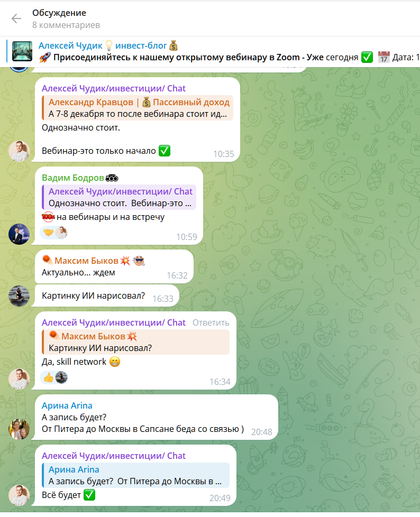The width and height of the screenshot is (420, 517).
Task: Open Арина Arina sender name
Action: 67,405
